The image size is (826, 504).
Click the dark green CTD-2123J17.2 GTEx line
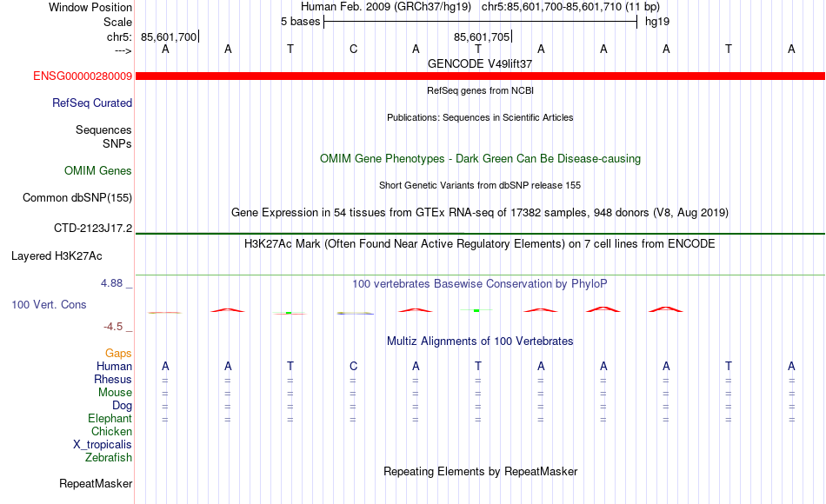tap(480, 233)
